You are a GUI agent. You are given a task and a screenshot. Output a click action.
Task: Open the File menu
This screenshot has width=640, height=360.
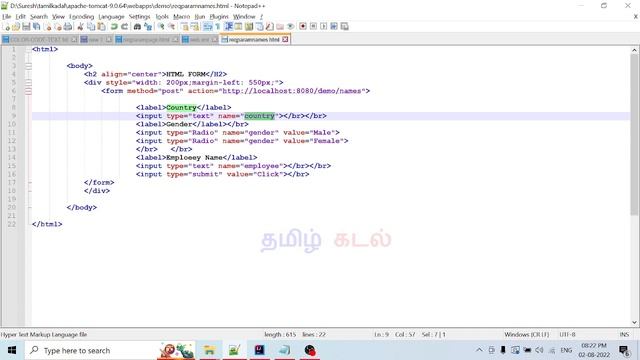point(7,17)
